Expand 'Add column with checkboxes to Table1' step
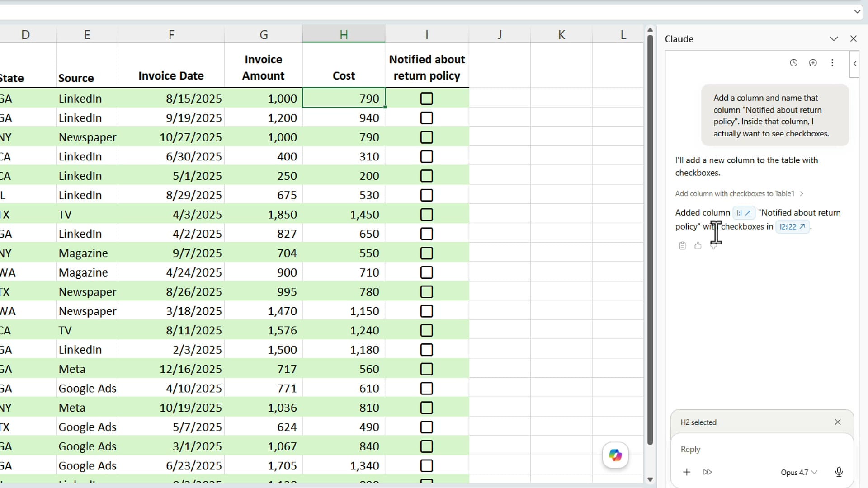Viewport: 868px width, 488px height. click(x=739, y=193)
